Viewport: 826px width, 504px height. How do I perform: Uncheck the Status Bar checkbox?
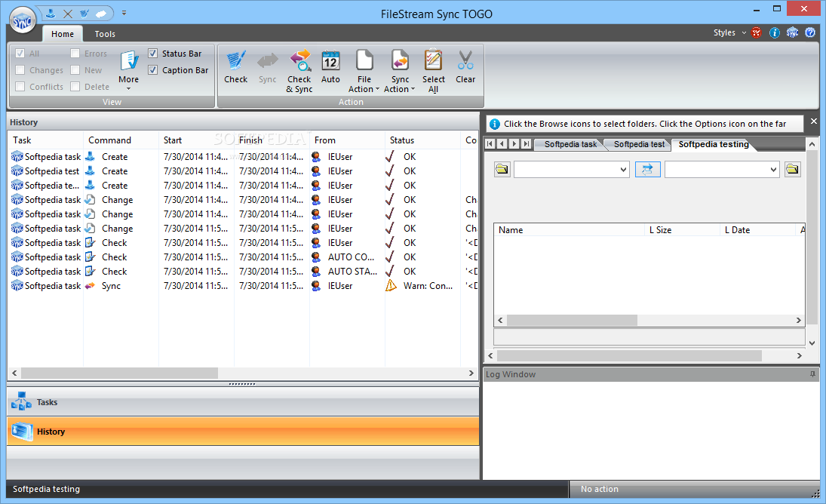(x=153, y=53)
